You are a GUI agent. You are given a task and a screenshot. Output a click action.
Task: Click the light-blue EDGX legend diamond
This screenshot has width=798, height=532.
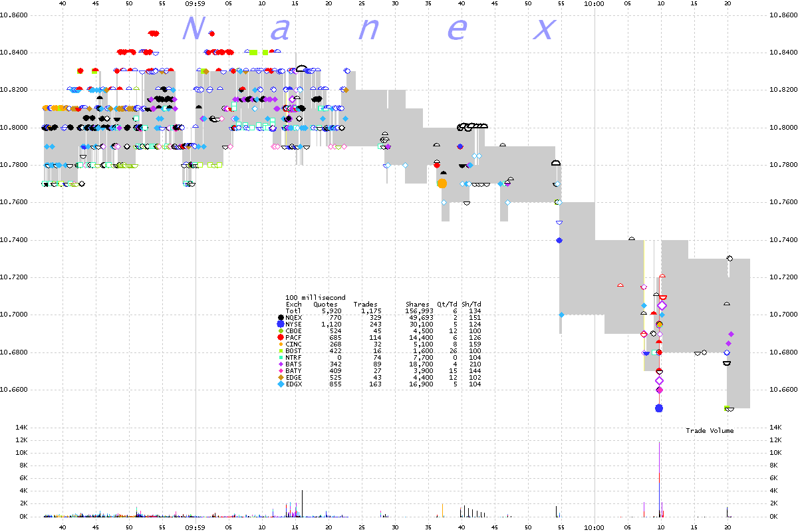tap(281, 384)
